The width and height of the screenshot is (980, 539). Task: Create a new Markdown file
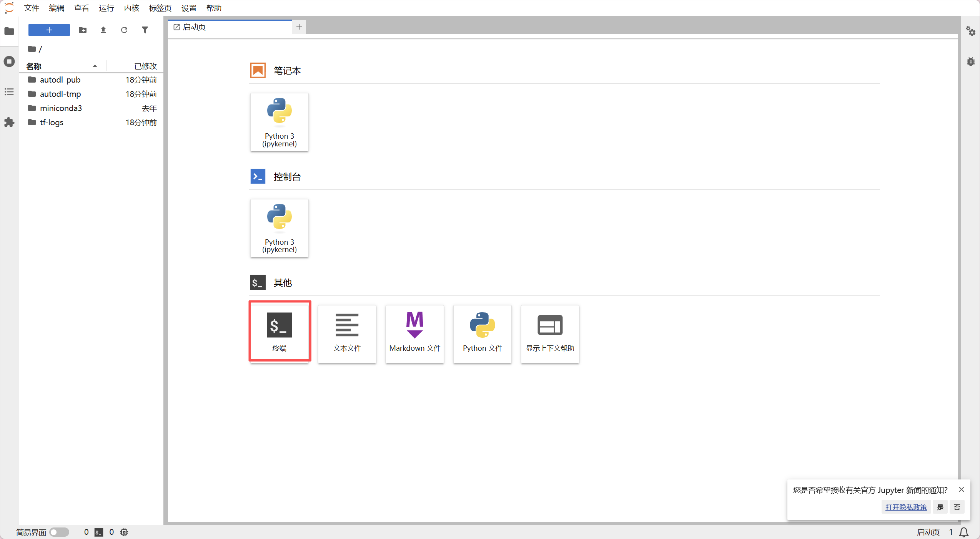coord(414,333)
